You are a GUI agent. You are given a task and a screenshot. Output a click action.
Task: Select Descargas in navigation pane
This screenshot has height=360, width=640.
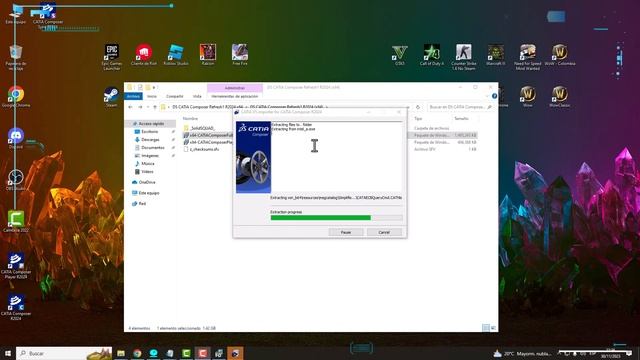150,140
